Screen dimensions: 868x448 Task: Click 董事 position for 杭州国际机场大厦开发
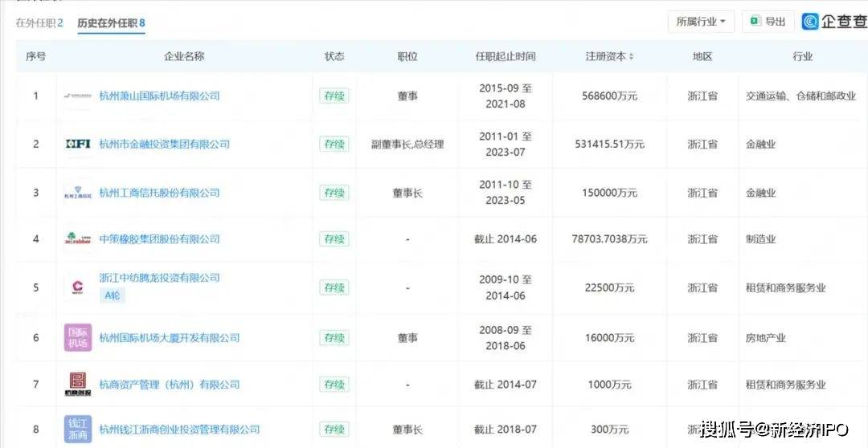407,337
